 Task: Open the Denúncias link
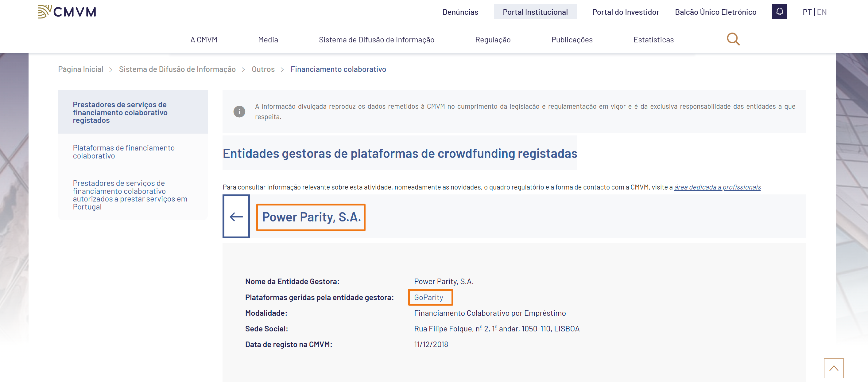[x=460, y=12]
